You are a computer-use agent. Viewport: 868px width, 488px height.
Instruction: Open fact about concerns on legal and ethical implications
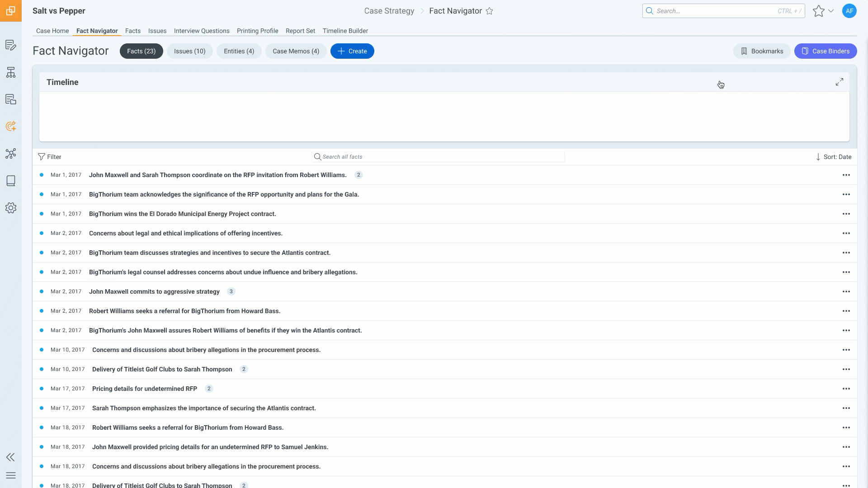(186, 233)
